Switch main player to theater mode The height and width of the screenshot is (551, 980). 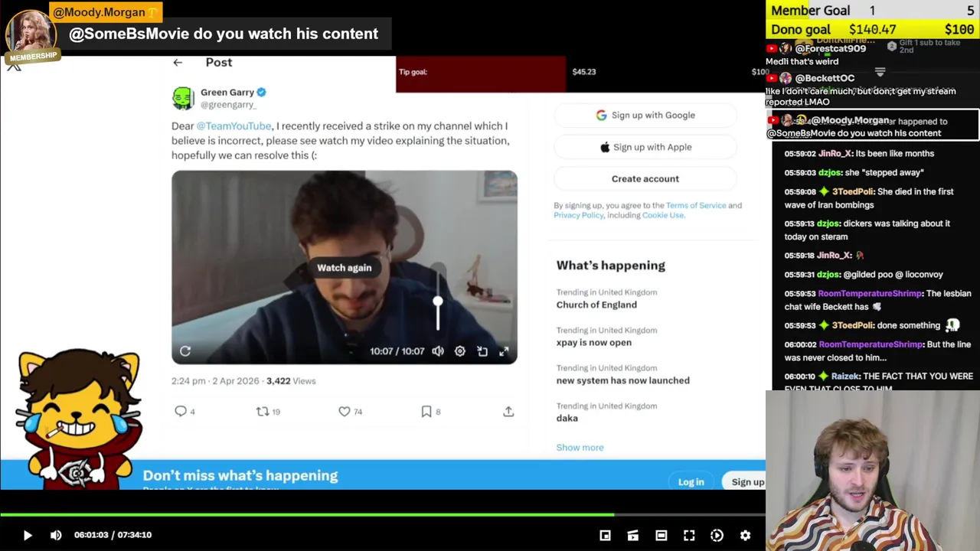661,536
